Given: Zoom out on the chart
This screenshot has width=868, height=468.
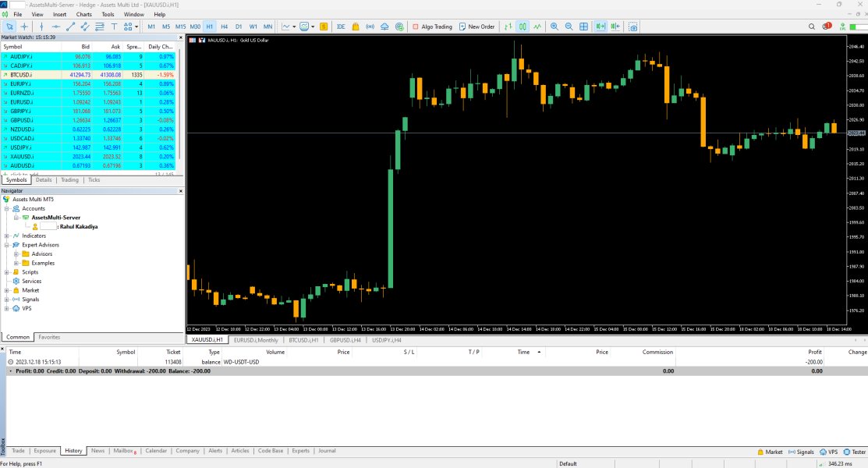Looking at the screenshot, I should tap(569, 27).
